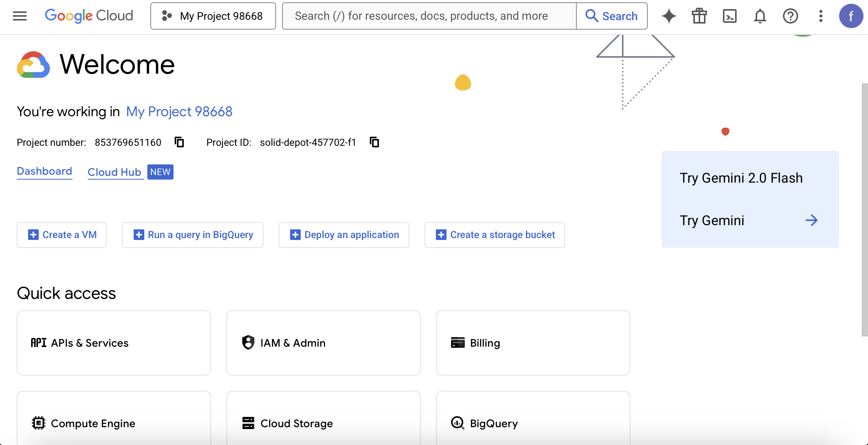
Task: Switch to the Cloud Hub tab
Action: pyautogui.click(x=114, y=172)
